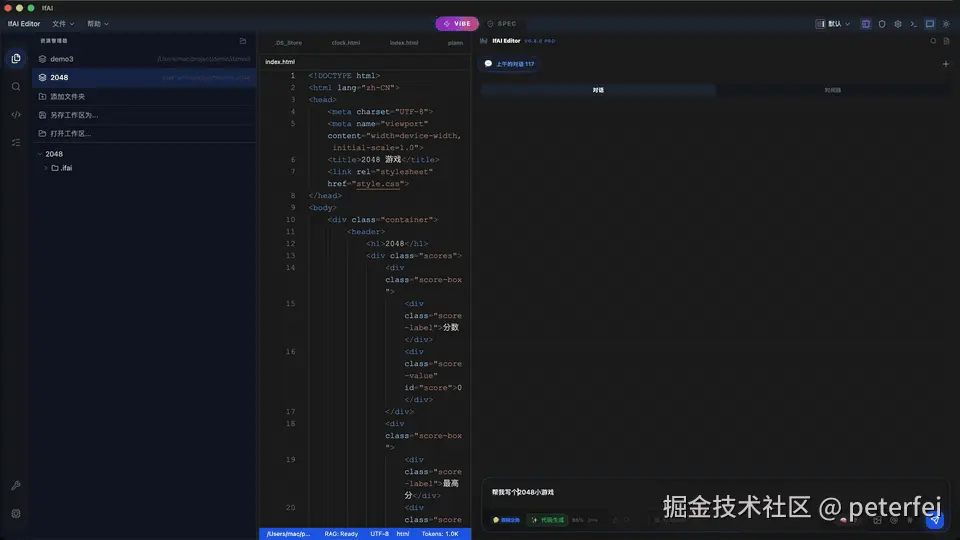Select the 2048 workspace row
This screenshot has width=960, height=540.
(144, 78)
